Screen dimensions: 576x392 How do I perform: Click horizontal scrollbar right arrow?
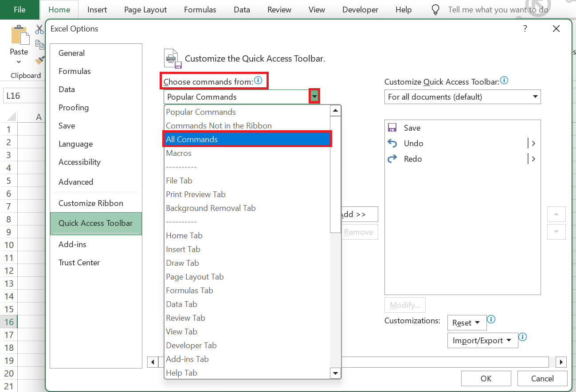tap(561, 362)
